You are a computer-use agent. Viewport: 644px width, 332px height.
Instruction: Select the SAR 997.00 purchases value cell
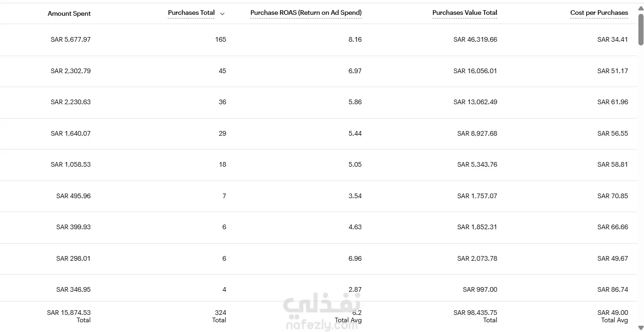(480, 289)
